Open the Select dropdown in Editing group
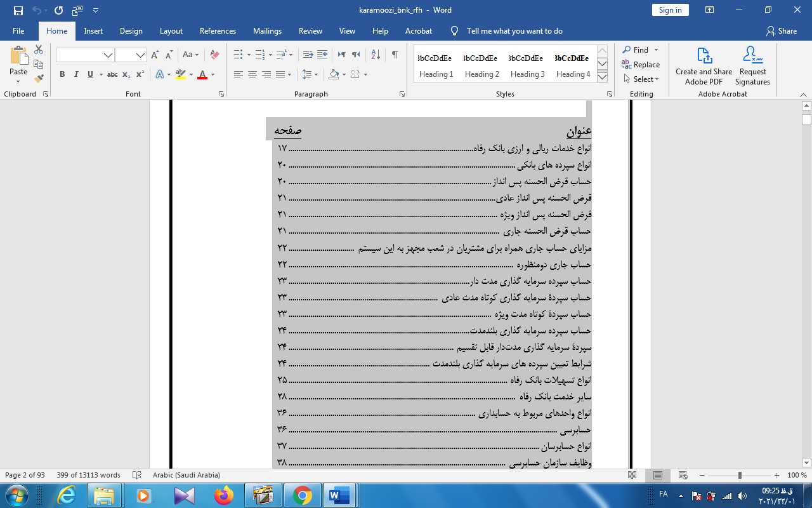The height and width of the screenshot is (508, 812). (642, 79)
